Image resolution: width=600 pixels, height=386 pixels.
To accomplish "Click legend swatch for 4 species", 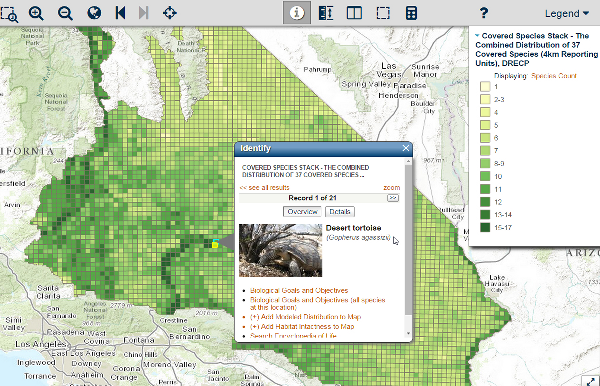I will click(x=485, y=112).
